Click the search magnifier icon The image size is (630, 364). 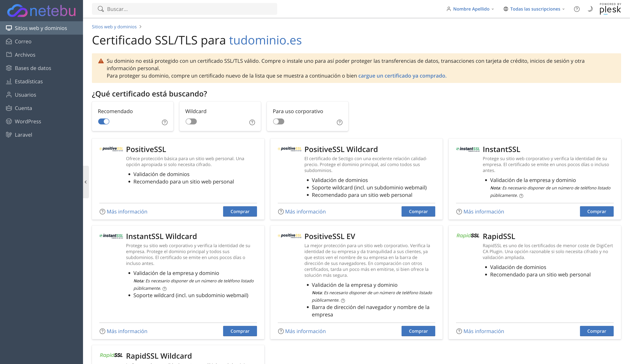pyautogui.click(x=100, y=9)
